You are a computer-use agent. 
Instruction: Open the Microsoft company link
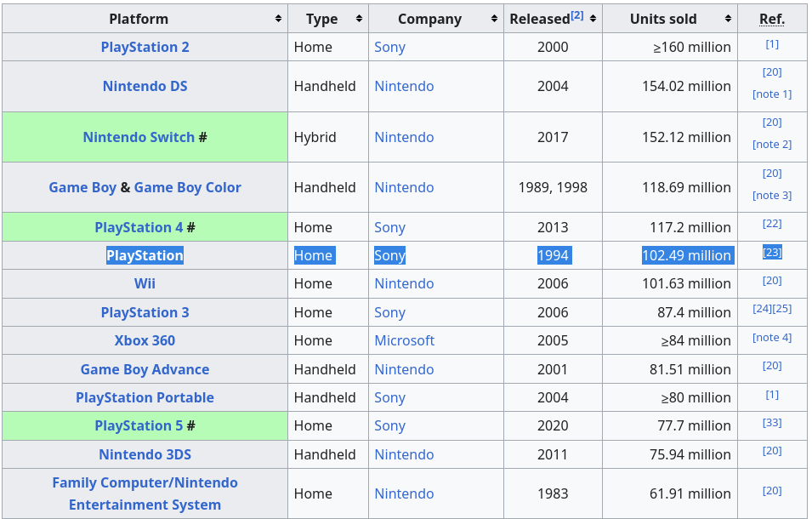click(x=405, y=341)
